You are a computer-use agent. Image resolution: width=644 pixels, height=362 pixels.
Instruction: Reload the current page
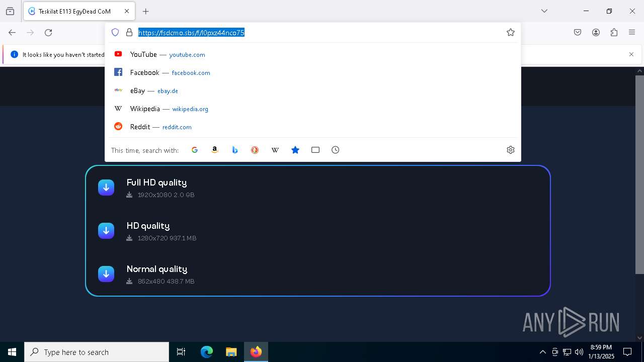[48, 33]
